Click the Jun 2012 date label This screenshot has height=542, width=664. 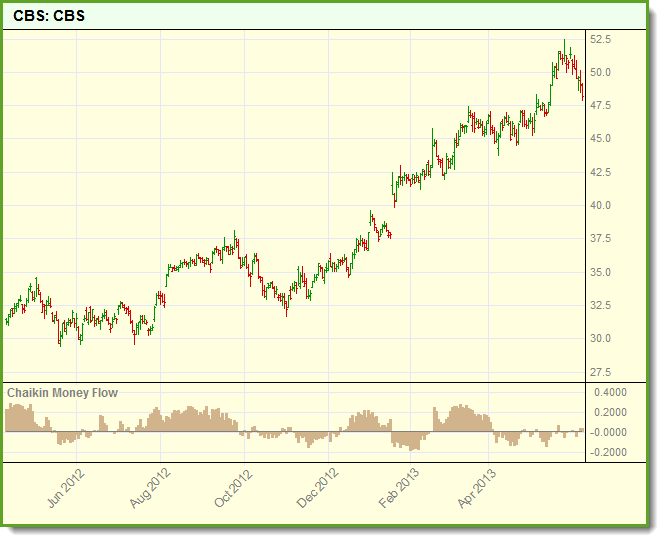coord(64,487)
